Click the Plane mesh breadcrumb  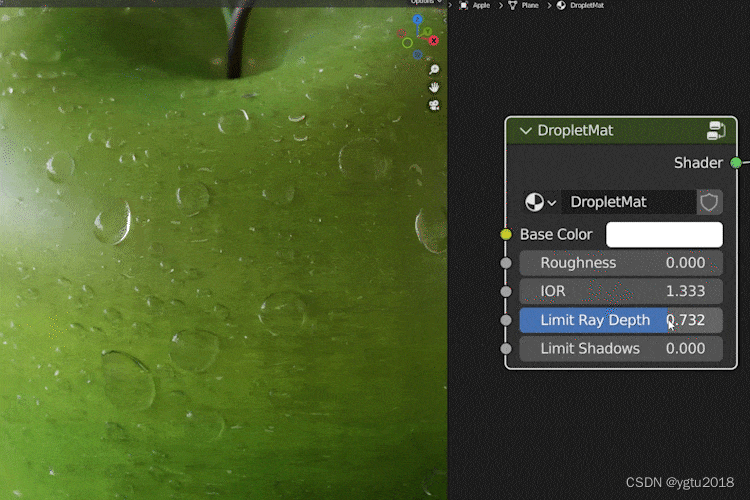tap(524, 5)
